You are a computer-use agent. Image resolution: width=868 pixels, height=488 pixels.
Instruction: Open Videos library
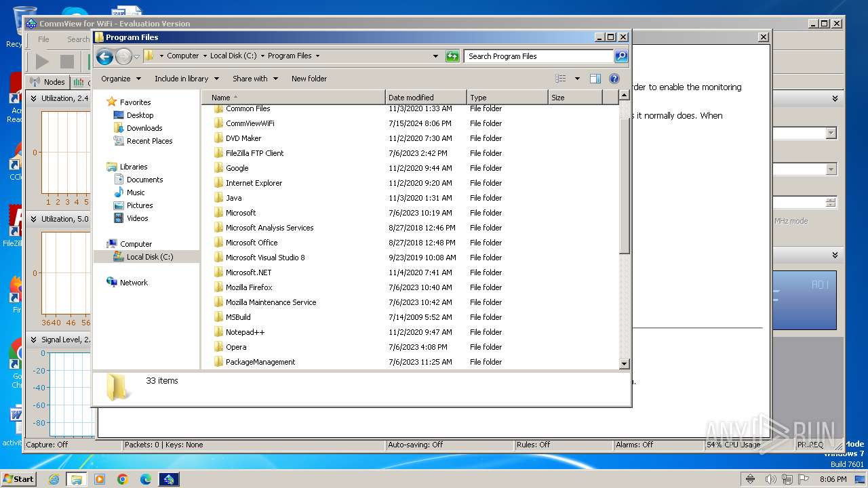pos(137,218)
